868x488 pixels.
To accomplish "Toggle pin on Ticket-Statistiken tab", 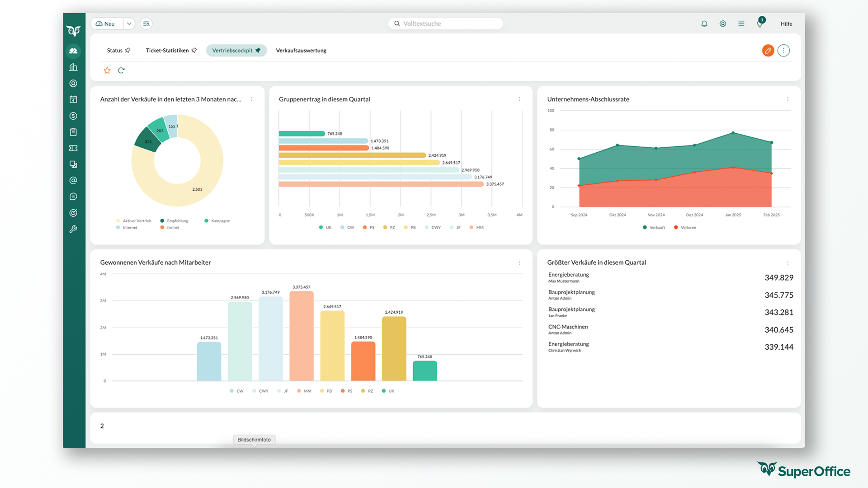I will click(x=194, y=50).
